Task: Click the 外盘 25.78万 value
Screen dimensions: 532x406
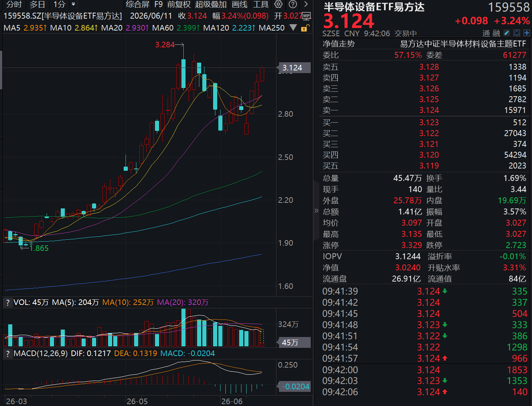Action: coord(408,201)
